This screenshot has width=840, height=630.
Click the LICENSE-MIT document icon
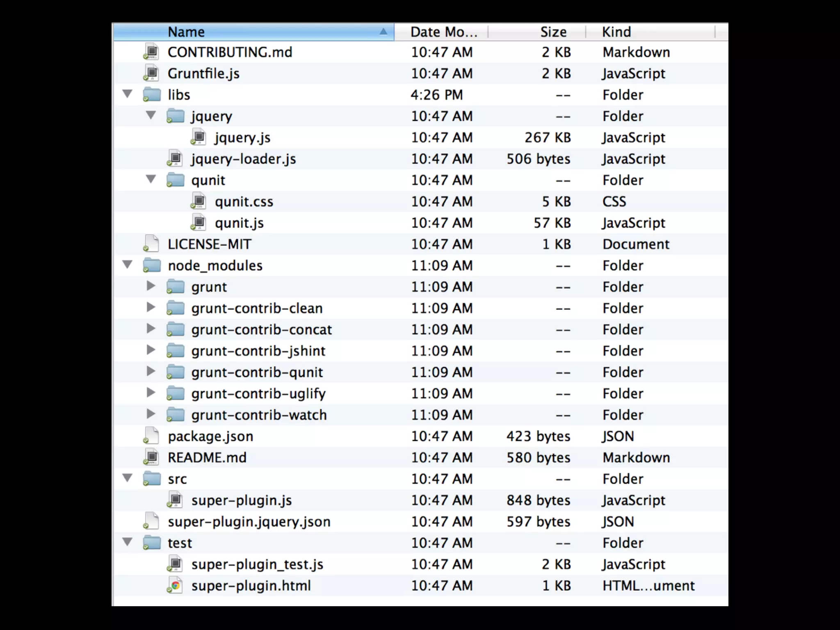point(151,244)
